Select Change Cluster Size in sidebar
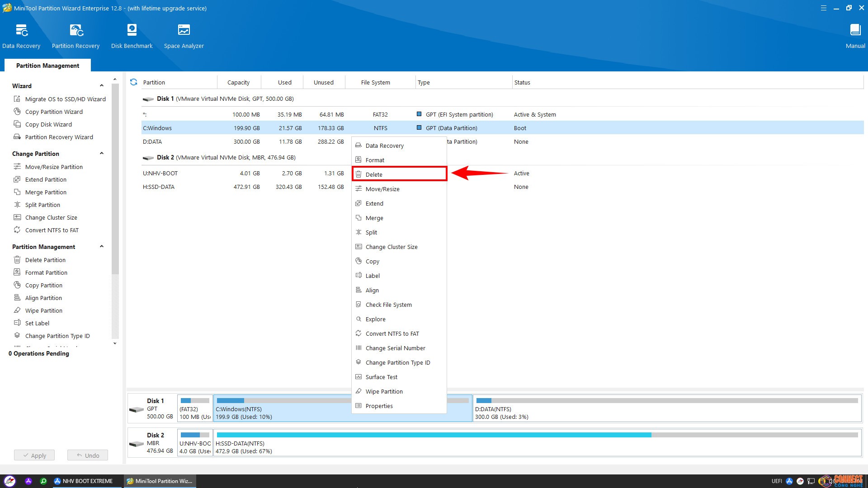868x488 pixels. click(x=46, y=217)
